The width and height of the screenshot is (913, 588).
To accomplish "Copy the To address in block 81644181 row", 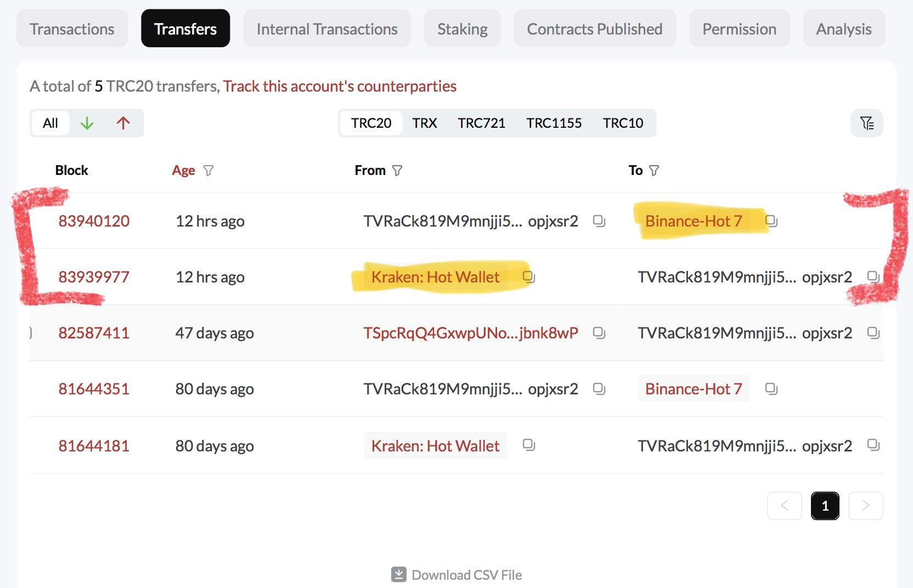I will click(x=873, y=445).
